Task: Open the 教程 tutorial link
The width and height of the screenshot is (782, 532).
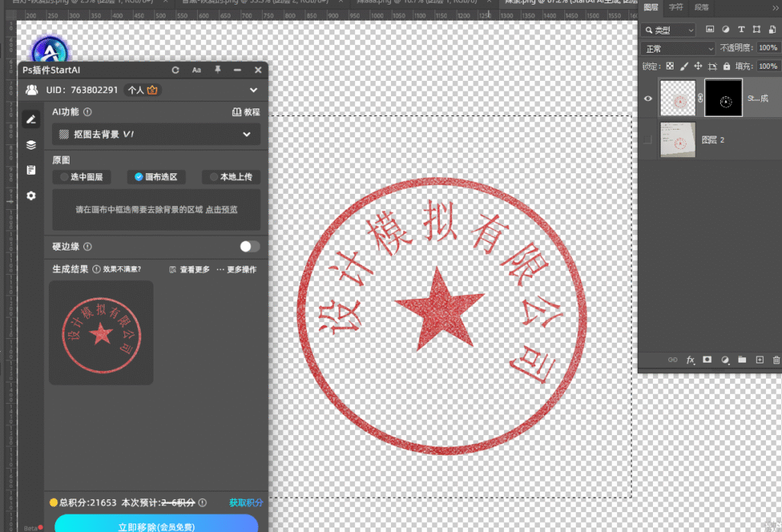Action: pyautogui.click(x=247, y=112)
